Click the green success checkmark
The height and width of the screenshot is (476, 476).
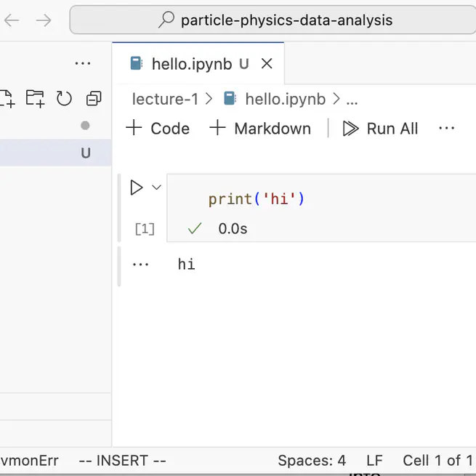(195, 228)
